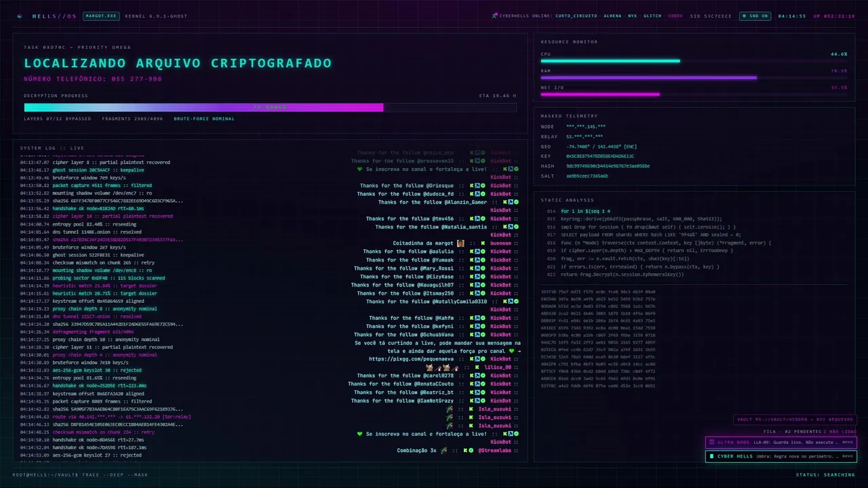Click the STATUS: SEARCHING indicator
Viewport: 868px width, 488px height.
click(x=825, y=474)
